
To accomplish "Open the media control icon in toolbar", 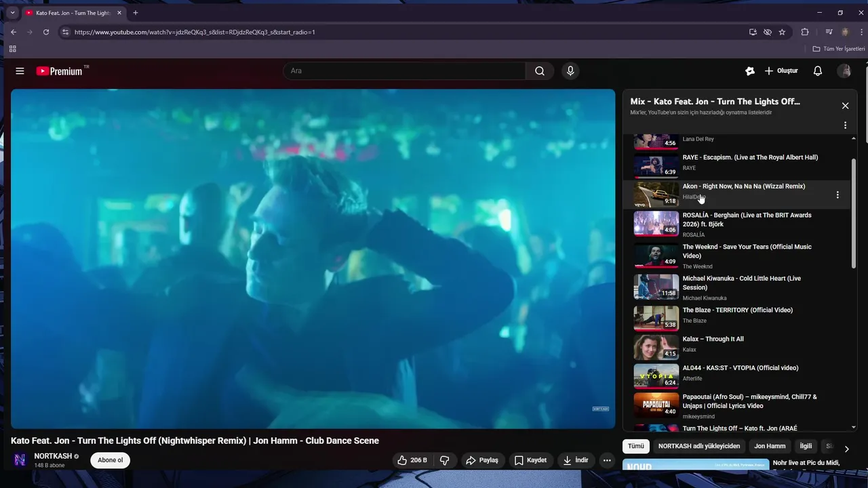I will 829,32.
